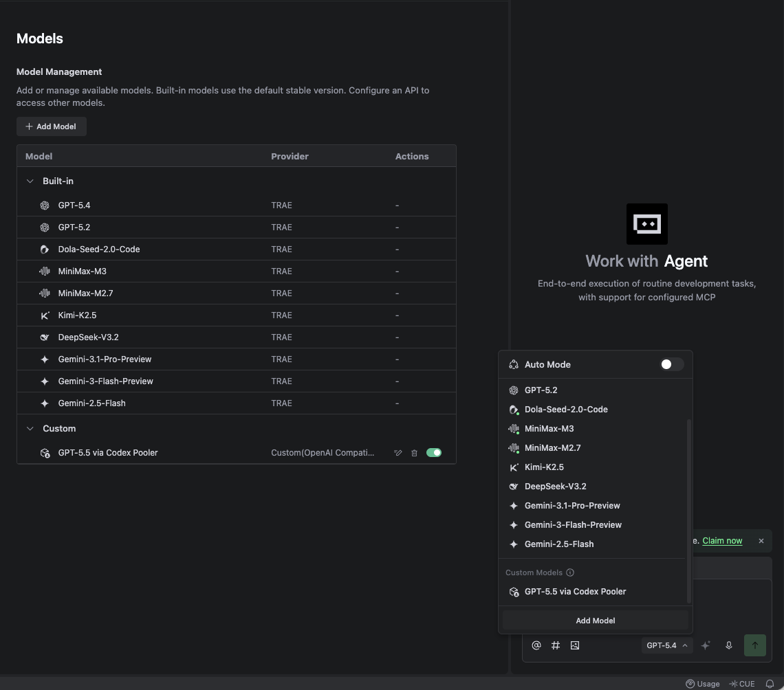784x690 pixels.
Task: Click the DeepSeek-V3.2 whale icon in the table
Action: 45,337
